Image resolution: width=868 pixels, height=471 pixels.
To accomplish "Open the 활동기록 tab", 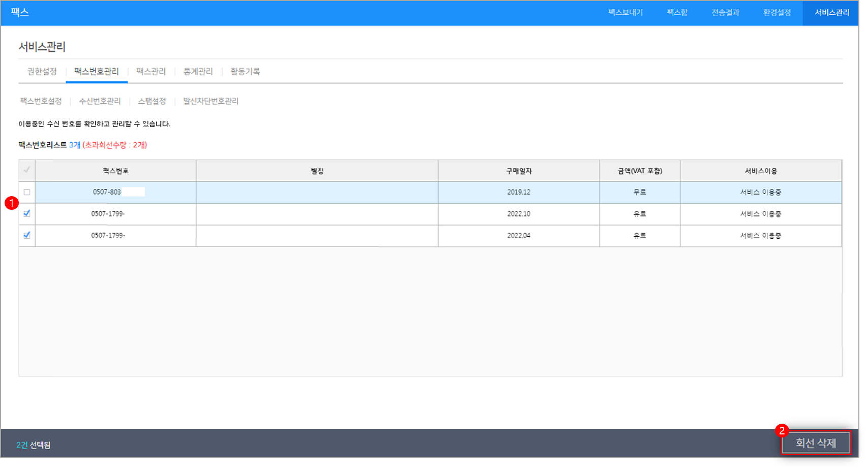I will coord(245,72).
